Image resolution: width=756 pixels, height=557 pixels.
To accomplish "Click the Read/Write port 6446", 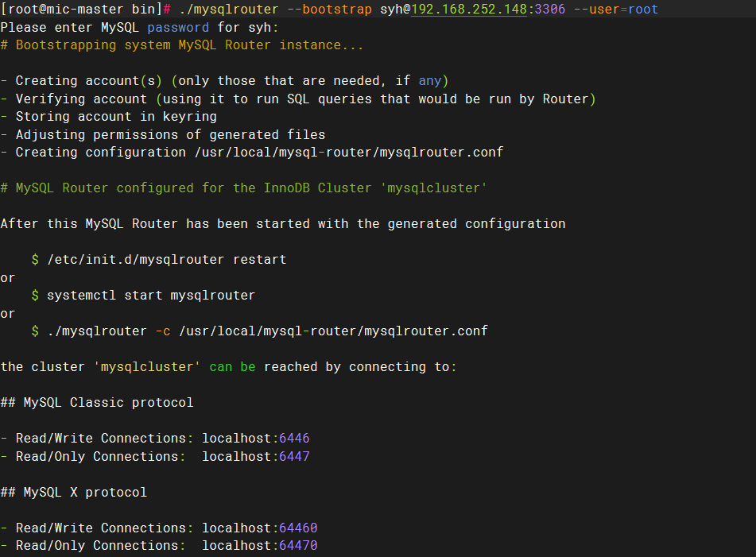I will [x=295, y=439].
